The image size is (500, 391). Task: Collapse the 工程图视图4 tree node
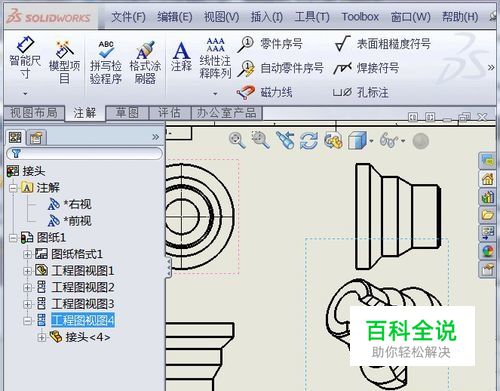28,321
